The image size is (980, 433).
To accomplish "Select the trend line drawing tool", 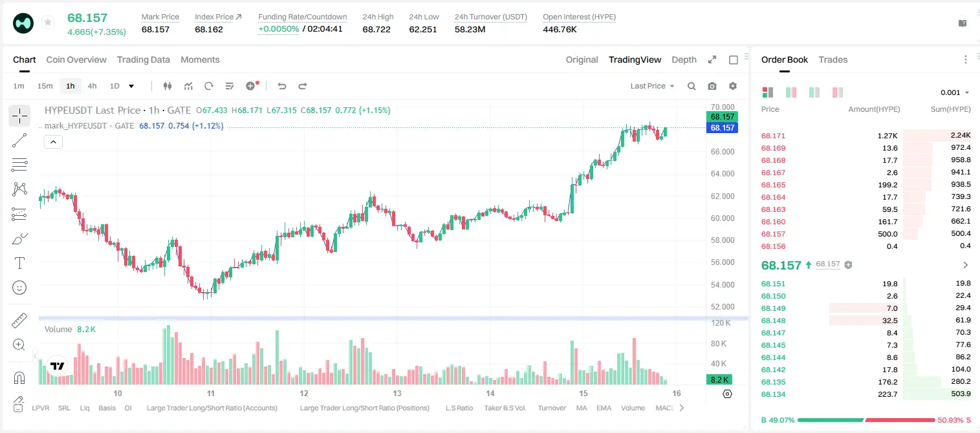I will coord(19,140).
